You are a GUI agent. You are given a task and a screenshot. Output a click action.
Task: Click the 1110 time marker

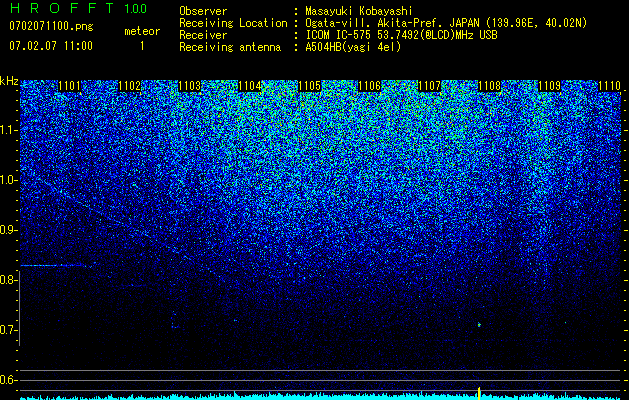click(609, 86)
